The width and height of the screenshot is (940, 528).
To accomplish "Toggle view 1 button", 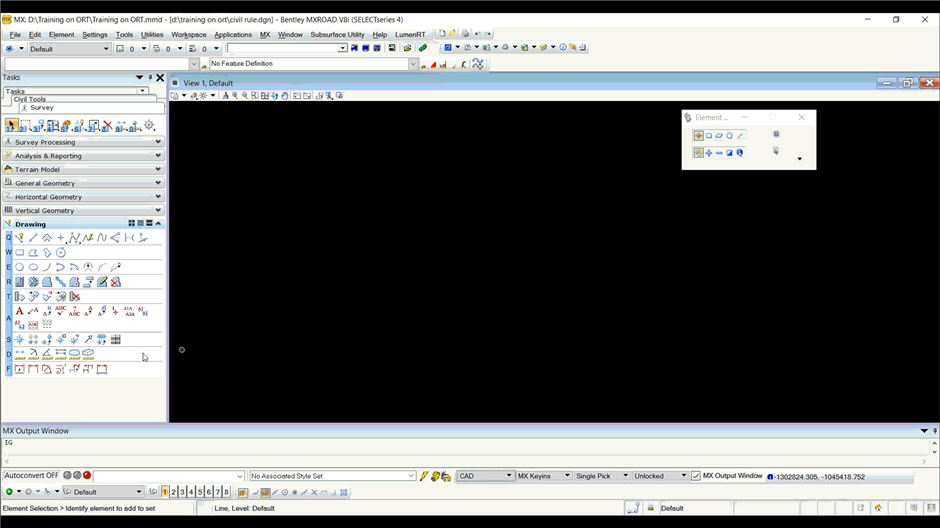I will click(165, 492).
